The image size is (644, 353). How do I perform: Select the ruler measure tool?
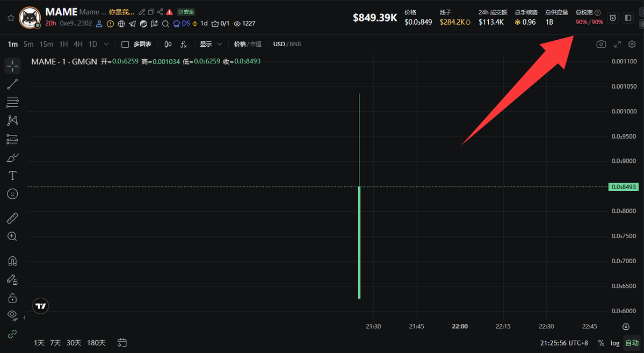pyautogui.click(x=13, y=218)
